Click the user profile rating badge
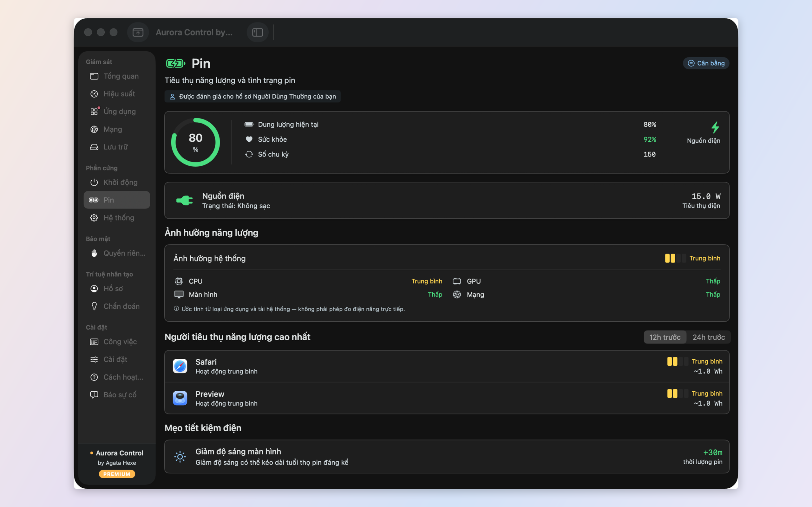812x507 pixels. [x=252, y=96]
